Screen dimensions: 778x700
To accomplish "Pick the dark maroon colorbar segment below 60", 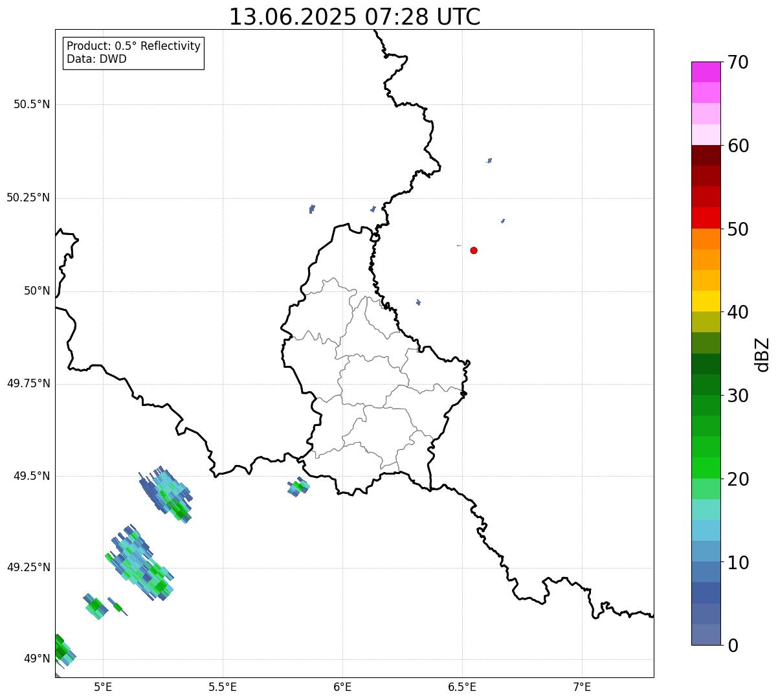I will (x=706, y=155).
